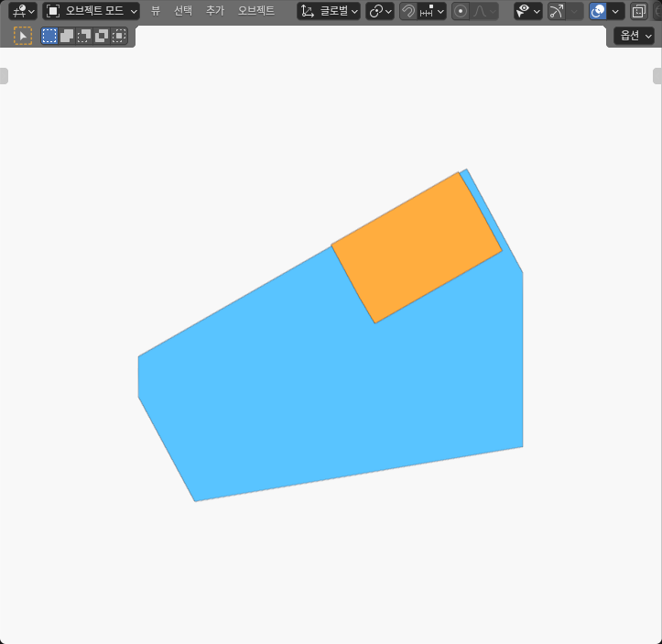The image size is (662, 644).
Task: Open the 옵션 options dropdown
Action: pyautogui.click(x=635, y=36)
